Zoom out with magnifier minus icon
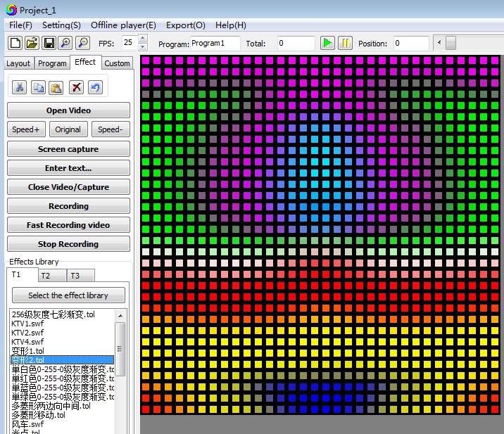Viewport: 504px width, 434px height. coord(82,43)
